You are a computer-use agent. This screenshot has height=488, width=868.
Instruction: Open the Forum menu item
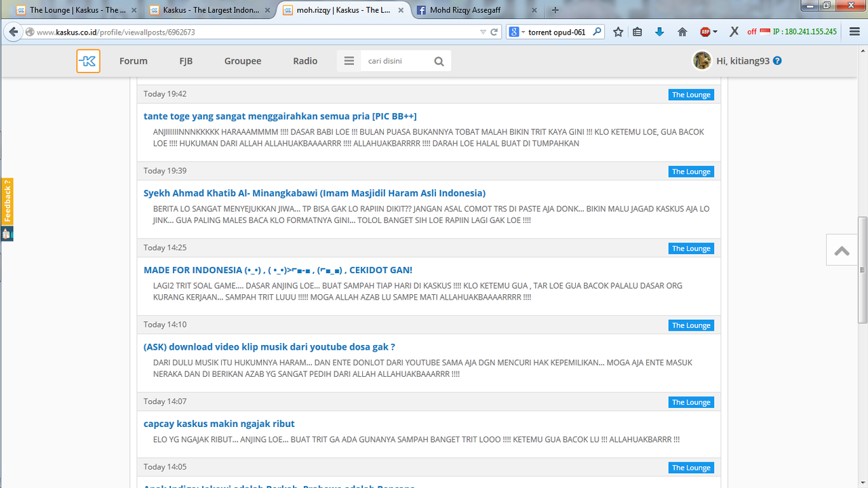(x=133, y=61)
